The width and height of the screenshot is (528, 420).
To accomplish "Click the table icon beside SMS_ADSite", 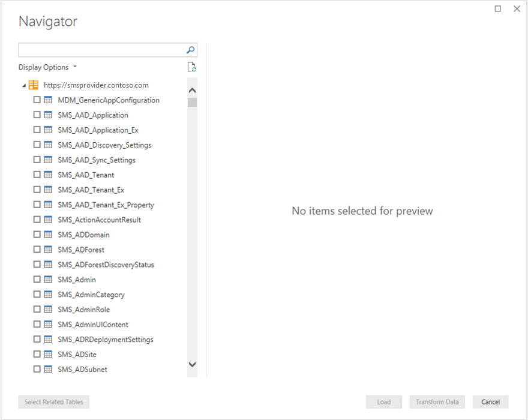I will [47, 354].
